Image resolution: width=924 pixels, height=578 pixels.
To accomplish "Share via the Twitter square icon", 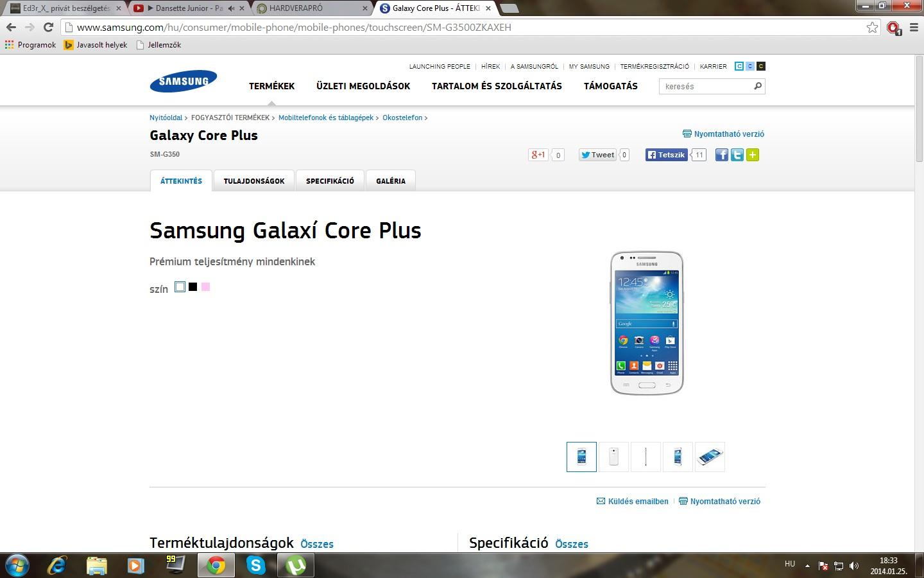I will tap(737, 155).
